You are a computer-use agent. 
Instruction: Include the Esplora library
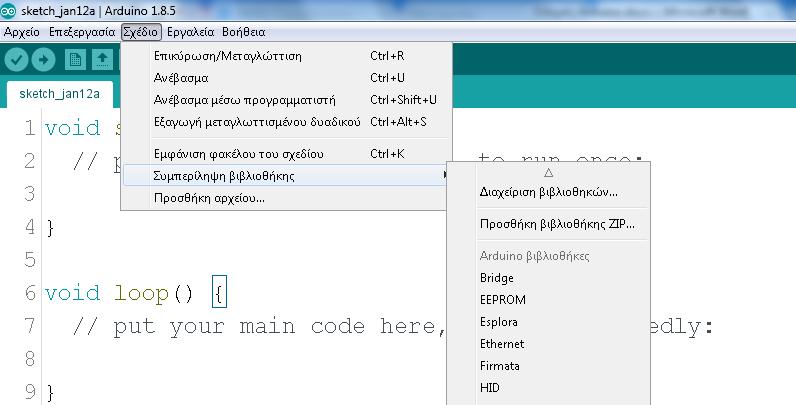(x=549, y=322)
